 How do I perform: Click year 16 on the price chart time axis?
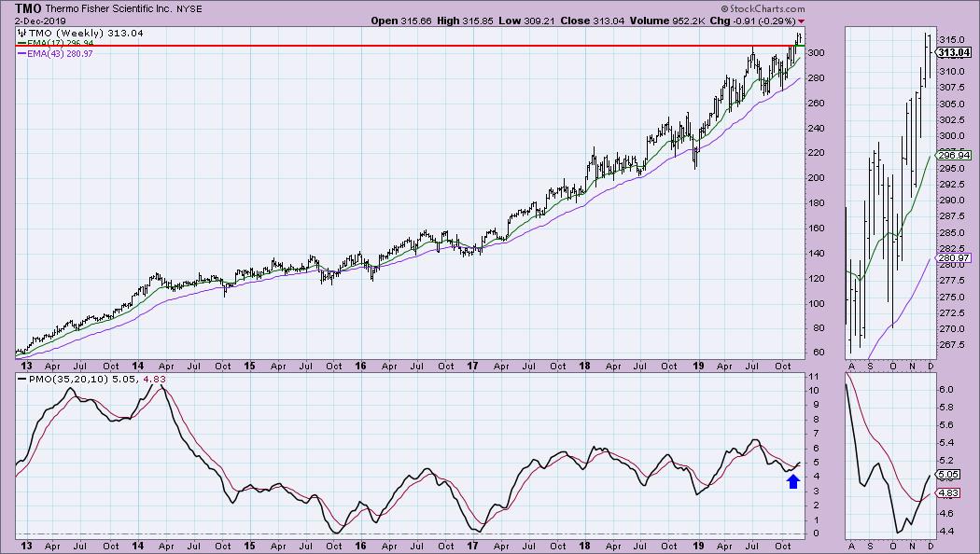tap(360, 366)
